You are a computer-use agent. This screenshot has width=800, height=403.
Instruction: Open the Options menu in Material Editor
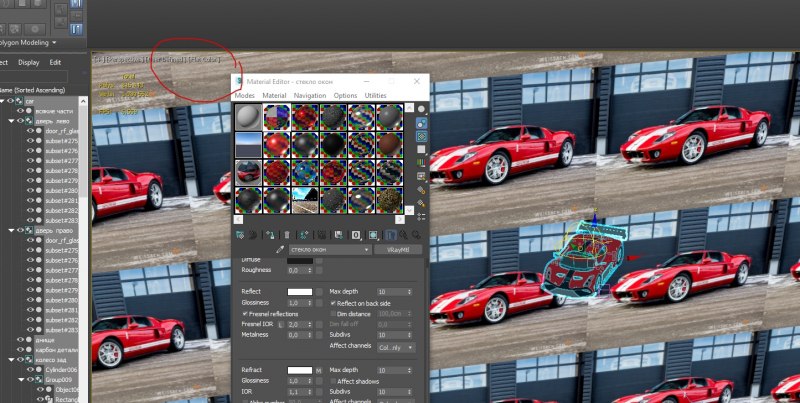pyautogui.click(x=345, y=95)
